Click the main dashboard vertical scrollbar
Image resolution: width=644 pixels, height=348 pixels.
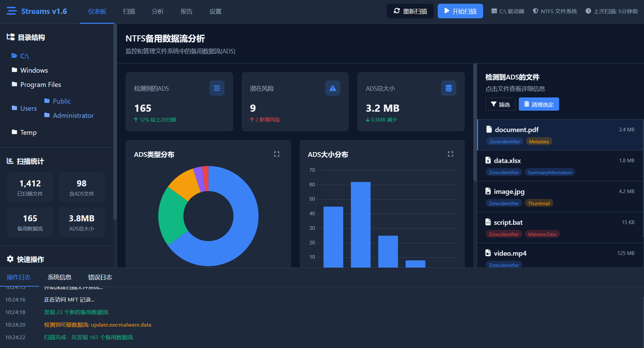(x=475, y=122)
